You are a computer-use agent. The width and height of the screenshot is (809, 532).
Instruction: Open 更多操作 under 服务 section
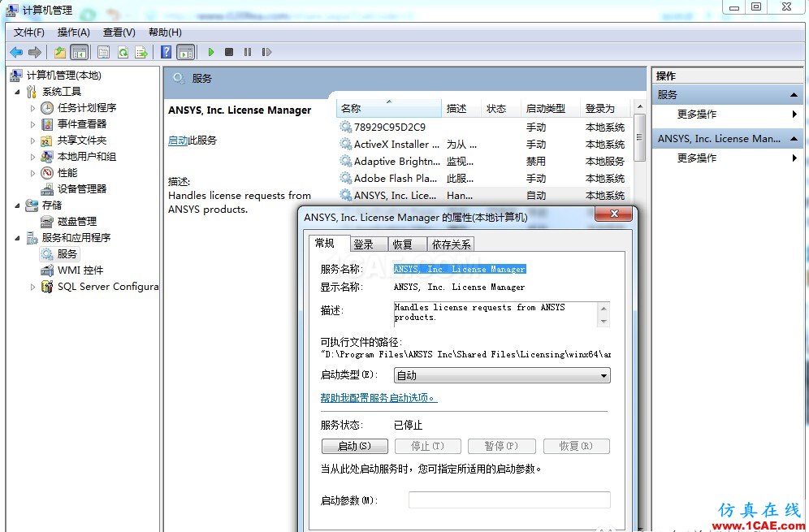697,114
